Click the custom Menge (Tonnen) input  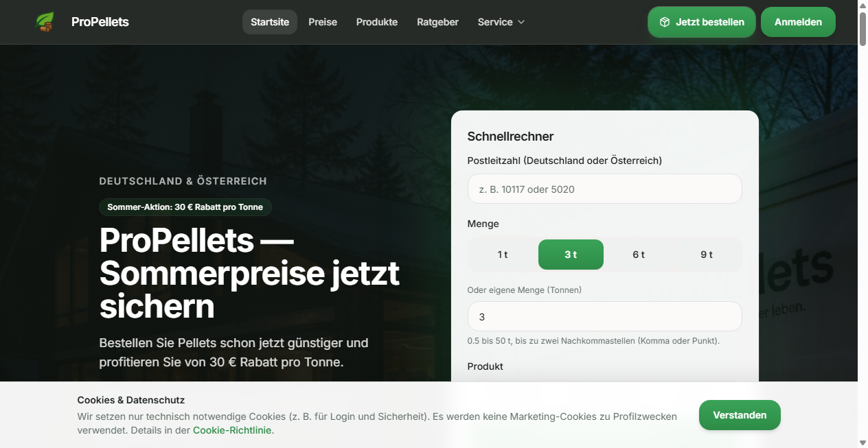[604, 316]
